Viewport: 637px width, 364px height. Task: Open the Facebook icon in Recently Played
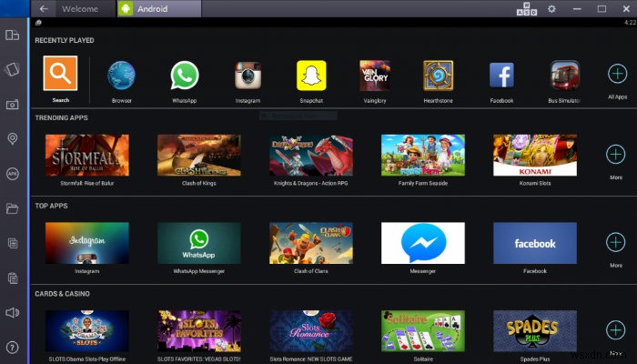coord(501,76)
